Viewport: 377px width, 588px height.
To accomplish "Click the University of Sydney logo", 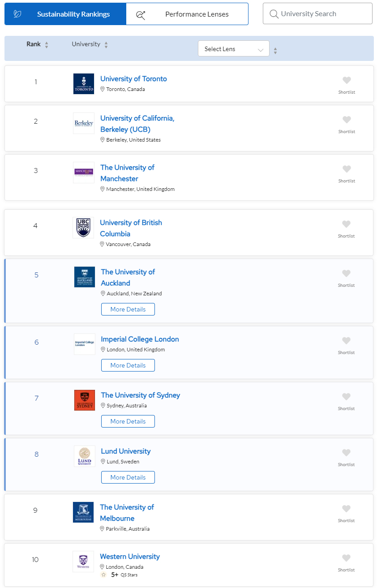I will pyautogui.click(x=85, y=400).
